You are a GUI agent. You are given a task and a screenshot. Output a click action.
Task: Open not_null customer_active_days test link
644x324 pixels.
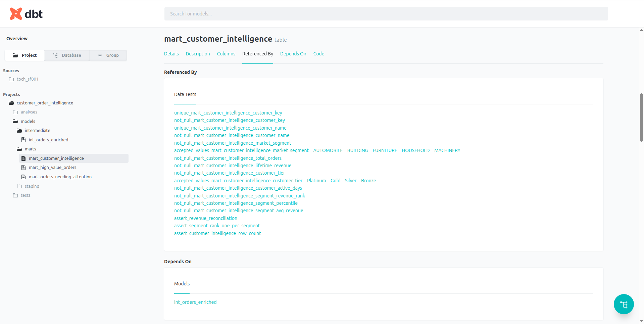click(x=238, y=188)
